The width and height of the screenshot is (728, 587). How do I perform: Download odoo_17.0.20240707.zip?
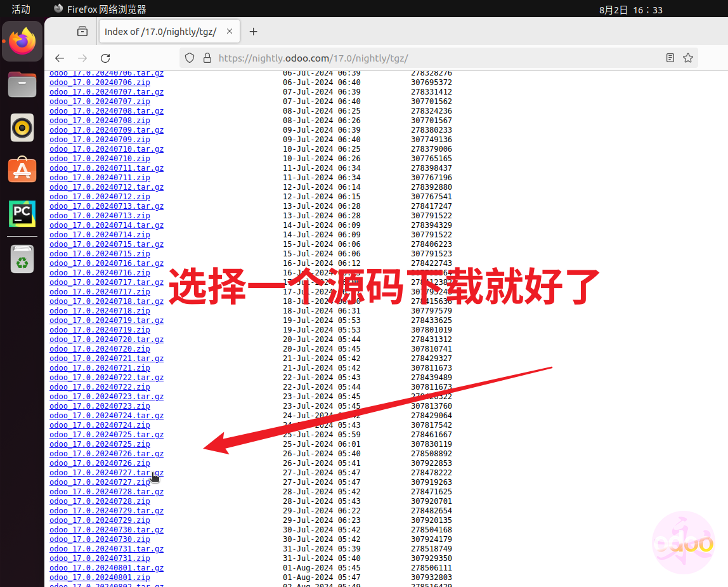(x=100, y=102)
